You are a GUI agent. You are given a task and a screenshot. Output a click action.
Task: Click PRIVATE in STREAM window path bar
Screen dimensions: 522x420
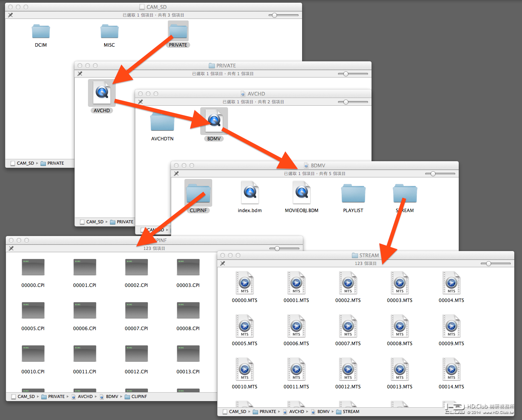(265, 412)
